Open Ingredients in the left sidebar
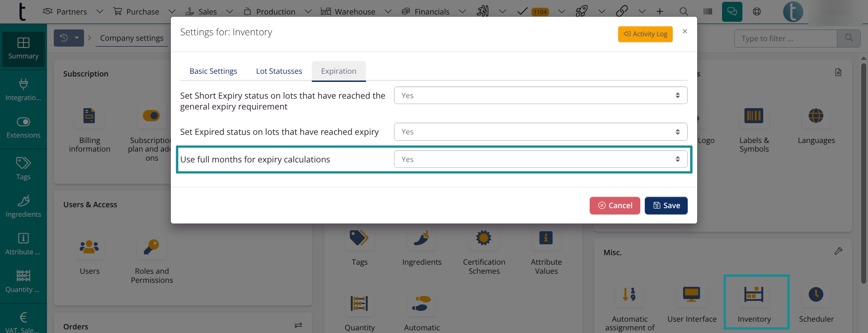The image size is (868, 333). pos(23,206)
